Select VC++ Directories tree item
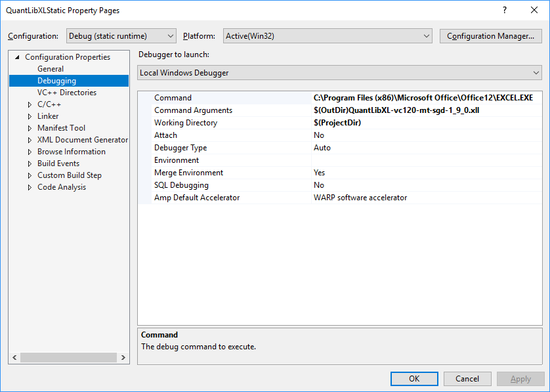Viewport: 550px width, 392px height. coord(66,93)
